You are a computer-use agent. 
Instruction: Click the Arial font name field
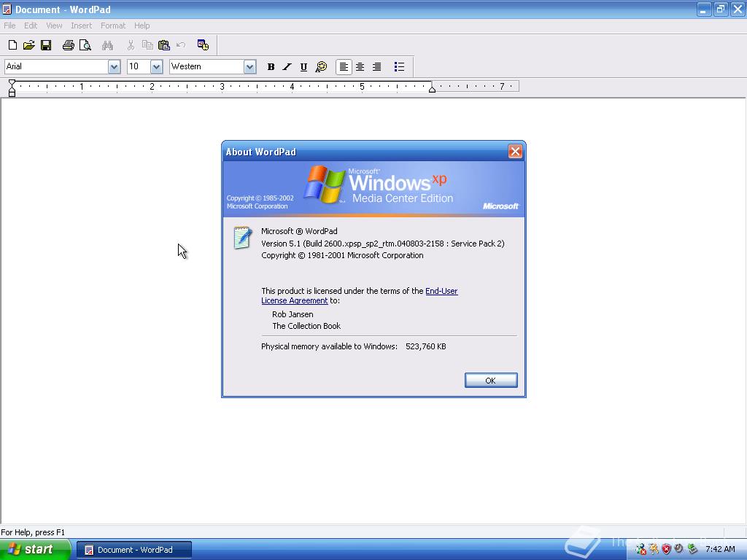(x=56, y=66)
